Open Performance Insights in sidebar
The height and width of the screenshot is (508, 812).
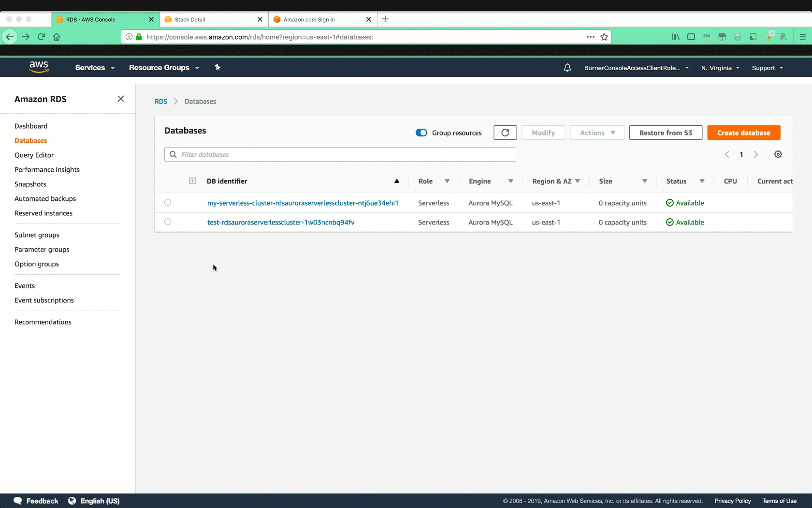(x=47, y=169)
